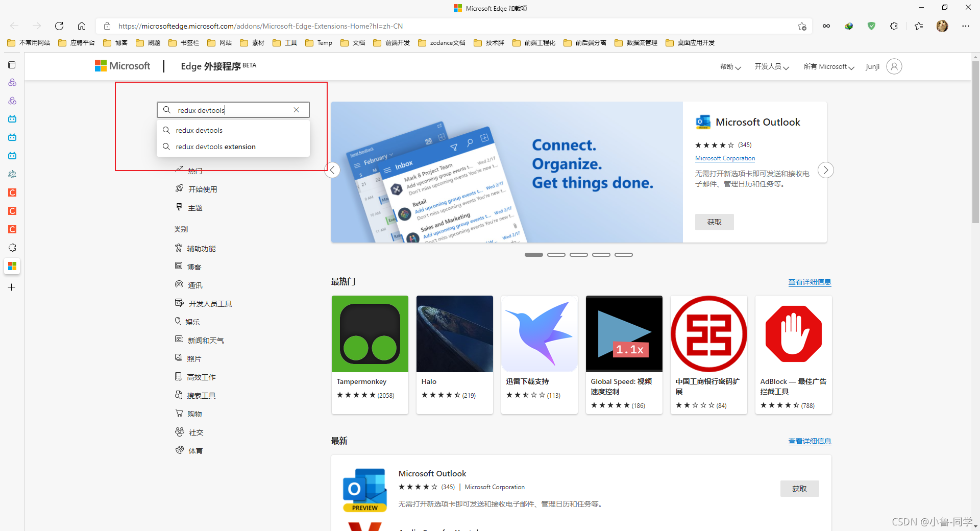Click the Microsoft logo in header
The width and height of the screenshot is (980, 531).
(x=122, y=66)
